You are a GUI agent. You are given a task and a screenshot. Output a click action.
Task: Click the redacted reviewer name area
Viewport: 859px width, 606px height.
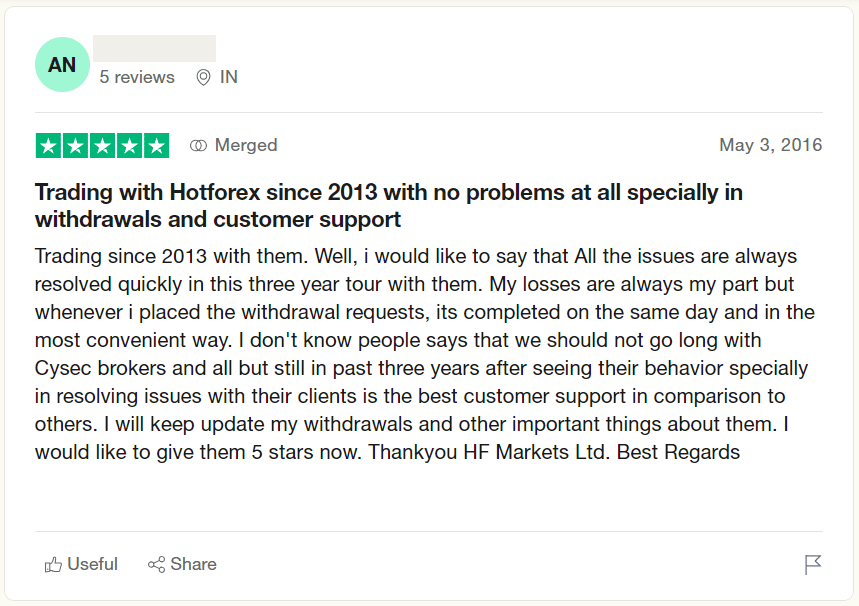coord(154,48)
